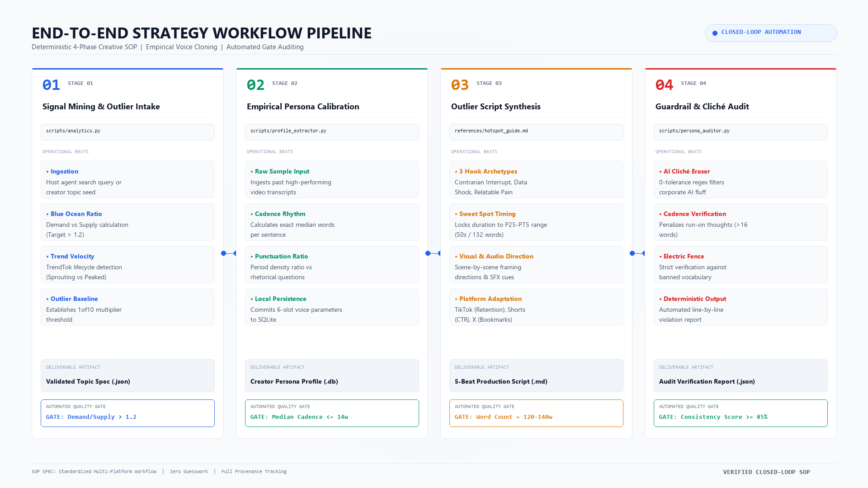Select the Trend Velocity beat heading
The image size is (868, 488).
pyautogui.click(x=70, y=256)
